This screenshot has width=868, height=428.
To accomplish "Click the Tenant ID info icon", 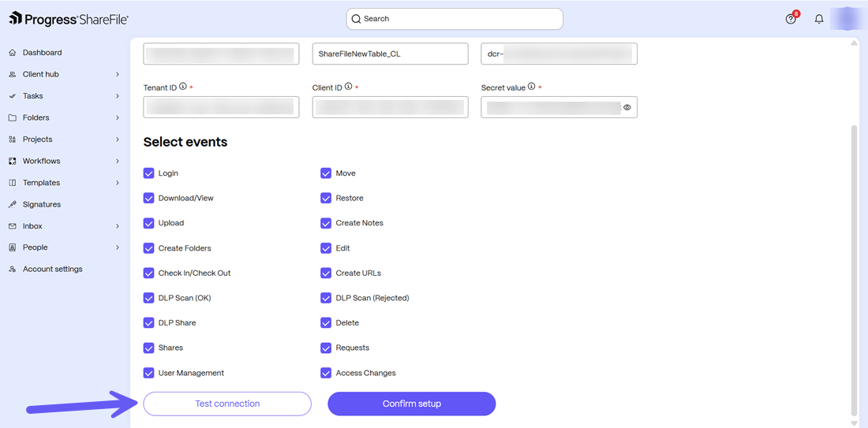I will pyautogui.click(x=183, y=87).
